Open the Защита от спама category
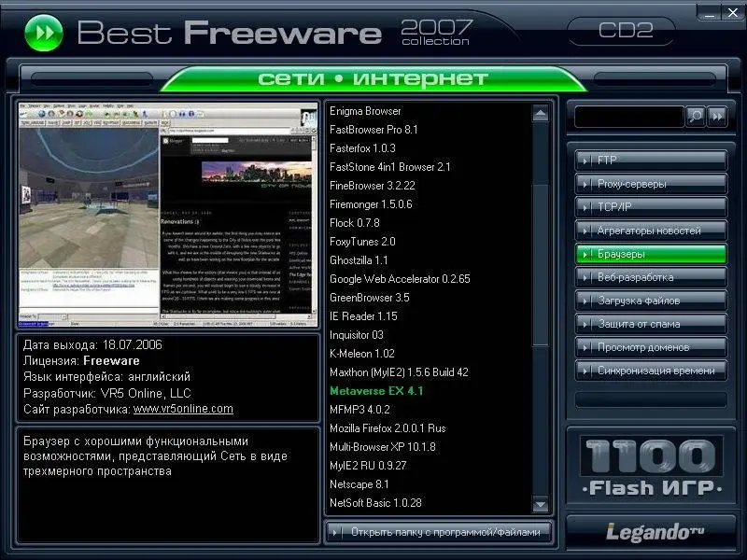Screen dimensions: 747x560 point(651,324)
